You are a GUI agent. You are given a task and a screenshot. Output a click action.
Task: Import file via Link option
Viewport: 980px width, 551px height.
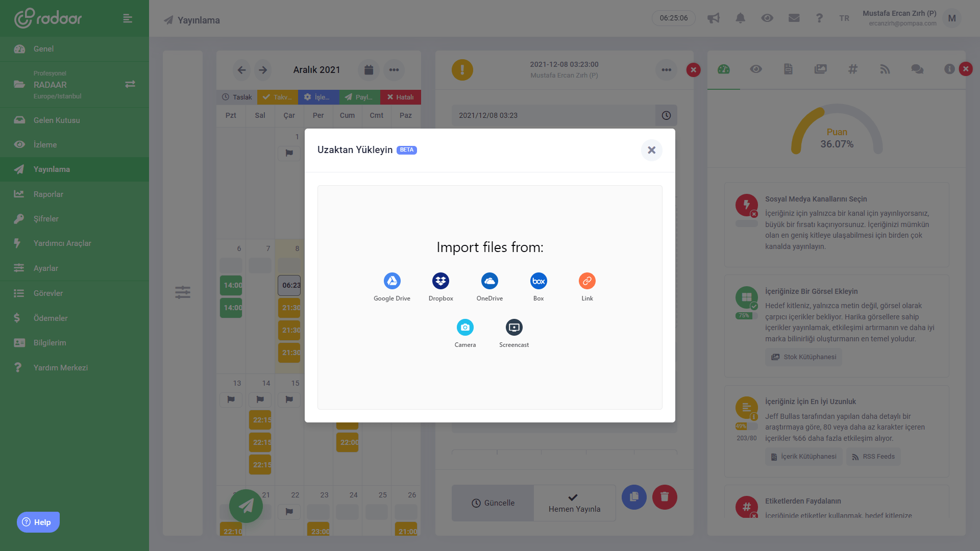[x=587, y=282]
